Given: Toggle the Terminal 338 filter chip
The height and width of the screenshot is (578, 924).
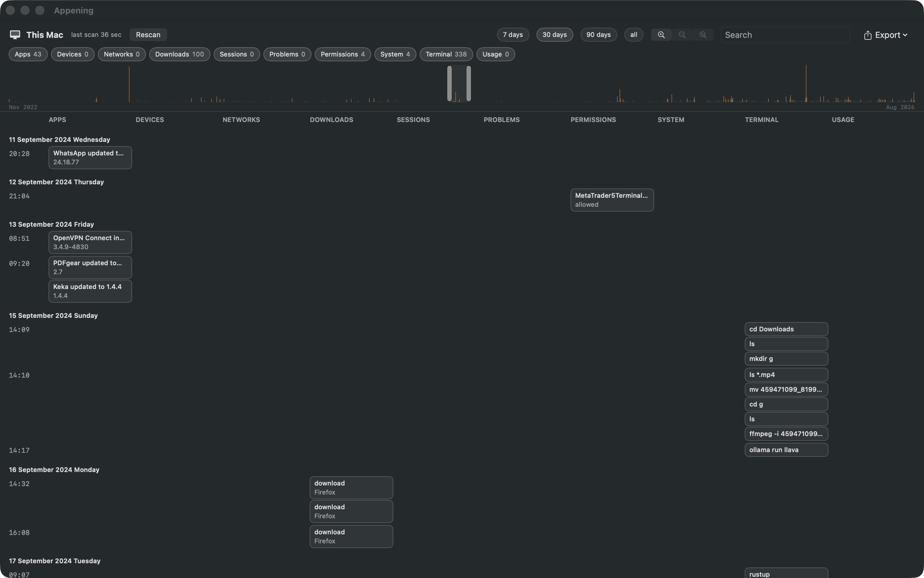Looking at the screenshot, I should [x=446, y=54].
